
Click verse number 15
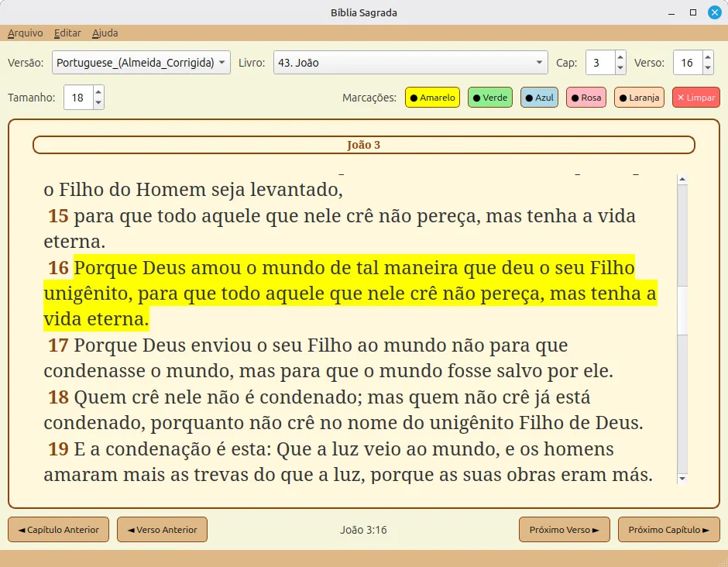(x=59, y=216)
